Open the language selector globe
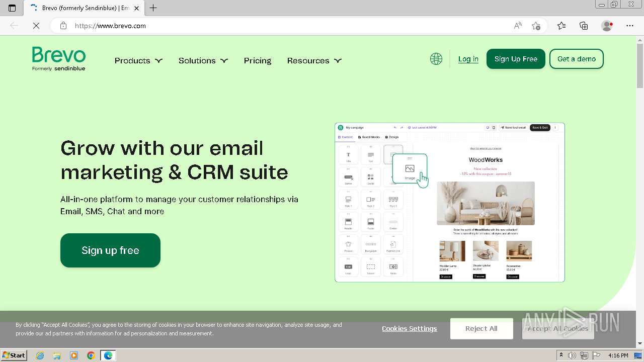 tap(436, 59)
